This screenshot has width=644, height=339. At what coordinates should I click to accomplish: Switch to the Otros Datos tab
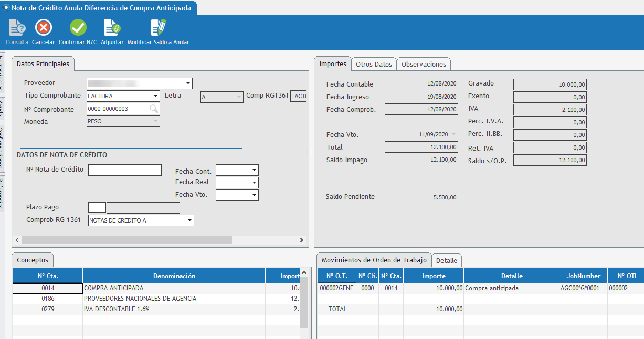click(x=374, y=64)
